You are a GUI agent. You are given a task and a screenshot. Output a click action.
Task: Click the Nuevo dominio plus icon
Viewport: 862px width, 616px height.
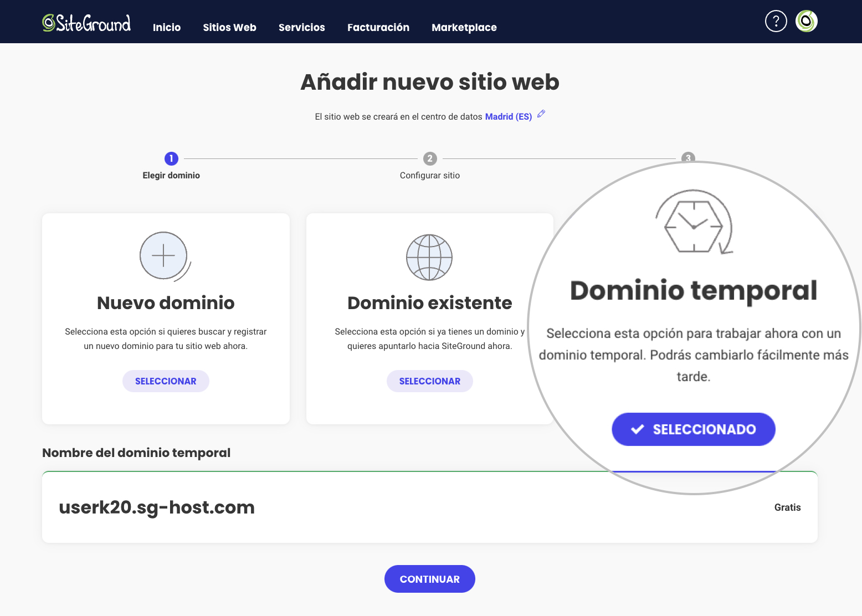[165, 256]
